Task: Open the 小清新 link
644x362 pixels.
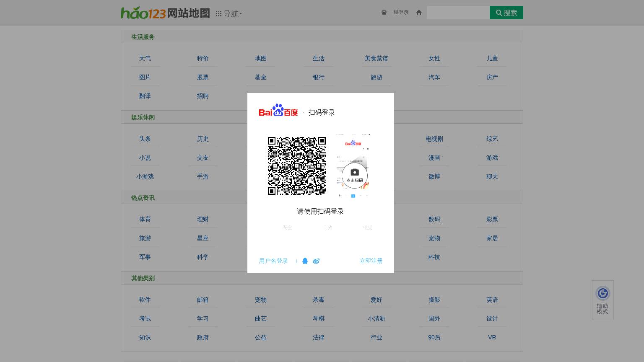Action: pos(377,318)
